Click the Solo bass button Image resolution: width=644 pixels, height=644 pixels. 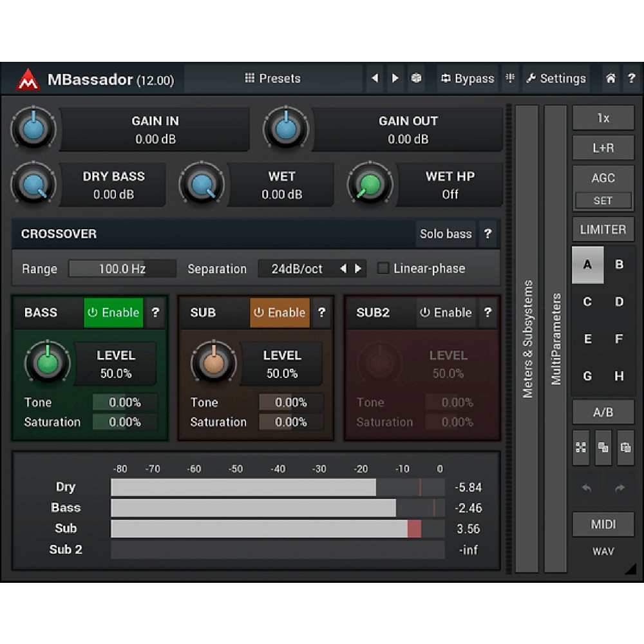tap(446, 234)
